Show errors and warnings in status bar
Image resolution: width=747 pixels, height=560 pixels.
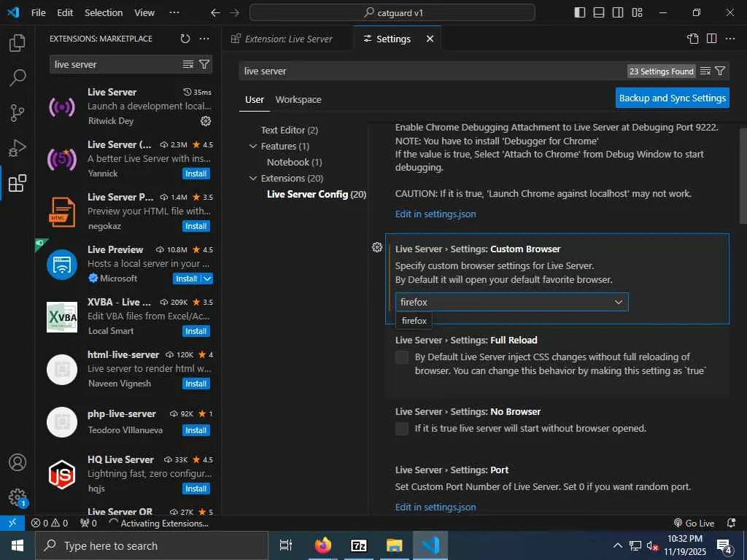pyautogui.click(x=50, y=523)
